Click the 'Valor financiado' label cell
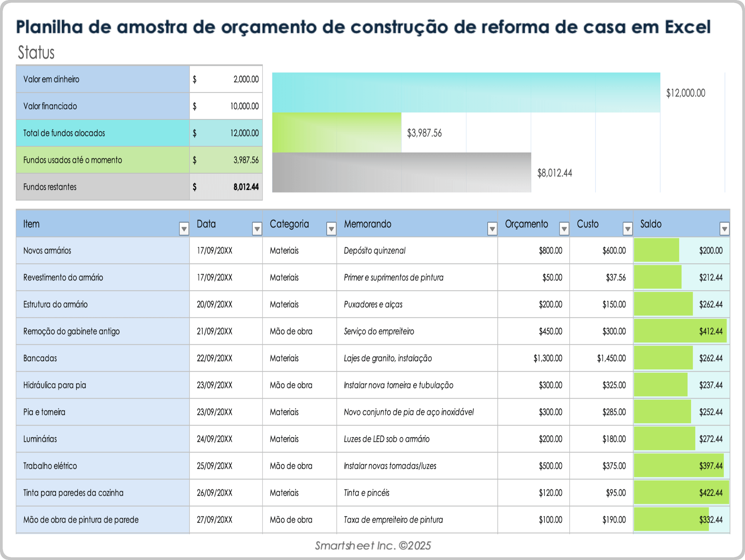Image resolution: width=745 pixels, height=560 pixels. [103, 106]
